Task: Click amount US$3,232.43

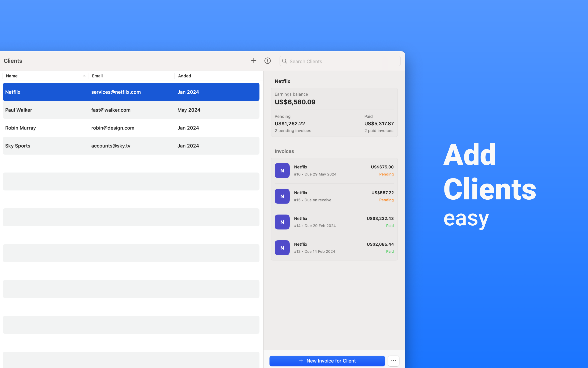Action: 380,218
